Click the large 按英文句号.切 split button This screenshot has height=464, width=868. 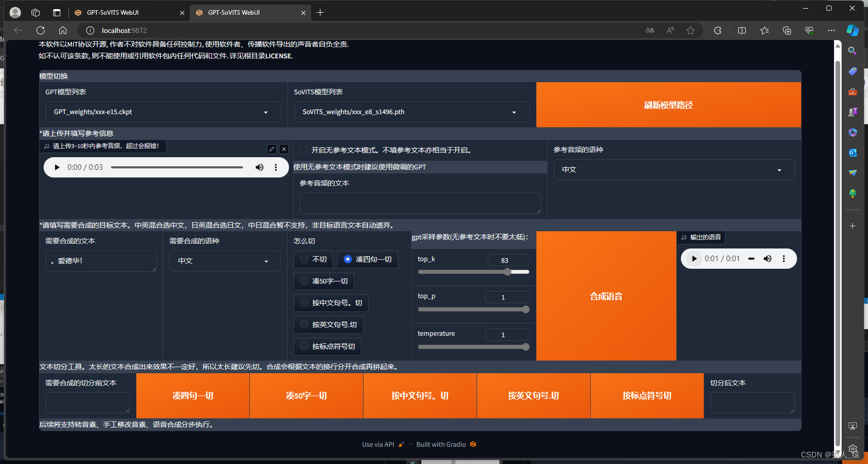[533, 396]
